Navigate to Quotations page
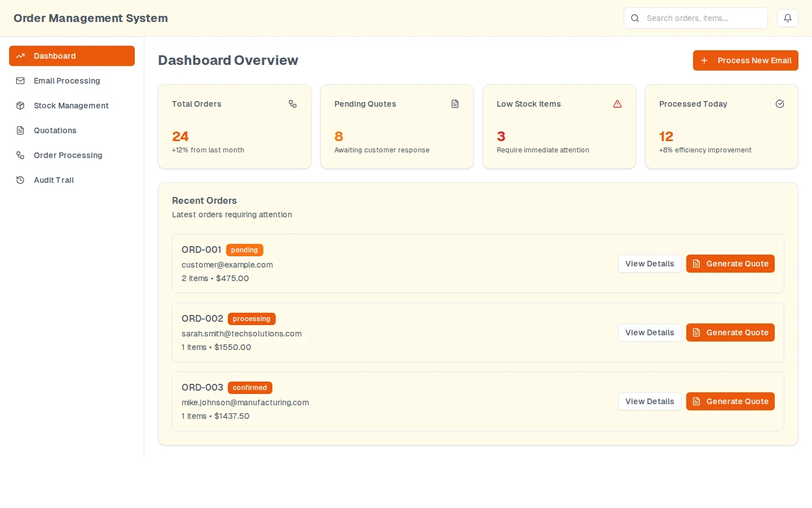This screenshot has height=508, width=812. (x=72, y=130)
